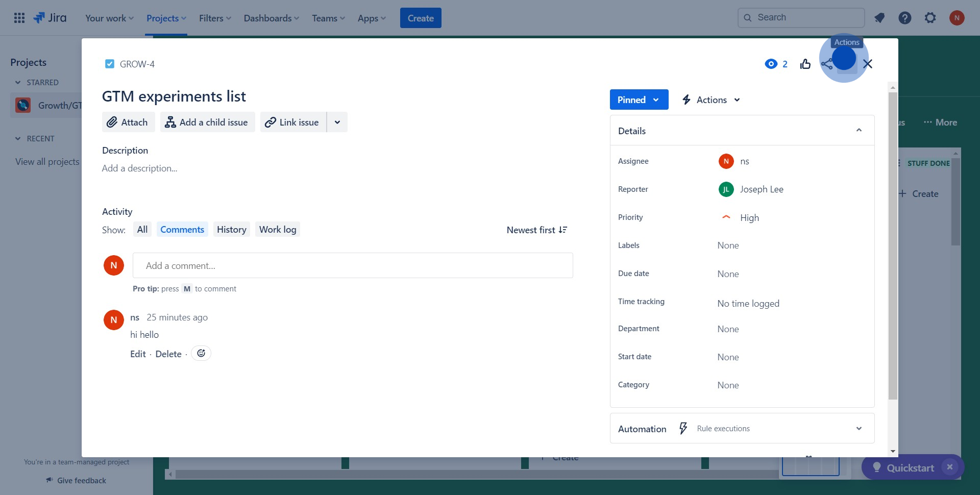Open the help question mark icon
The height and width of the screenshot is (495, 980).
click(x=905, y=18)
